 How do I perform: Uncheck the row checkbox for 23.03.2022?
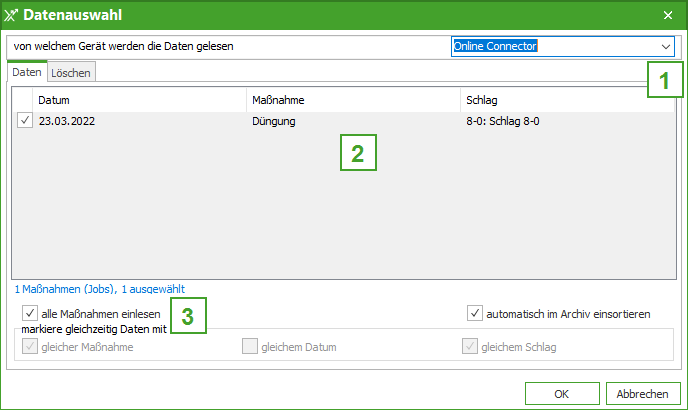tap(25, 121)
